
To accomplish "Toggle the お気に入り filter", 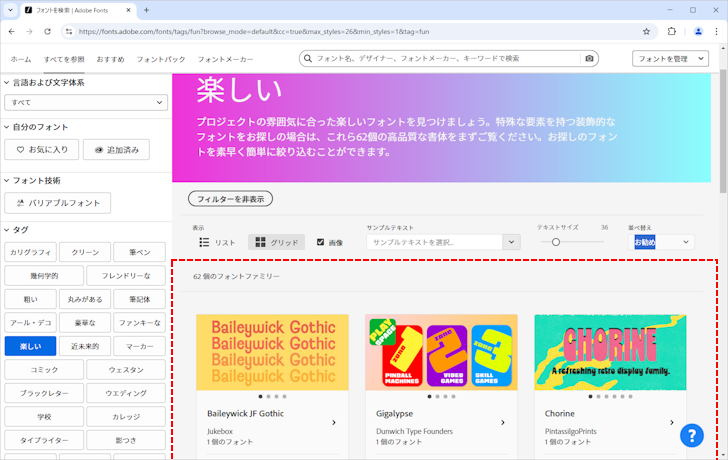I will [x=42, y=149].
